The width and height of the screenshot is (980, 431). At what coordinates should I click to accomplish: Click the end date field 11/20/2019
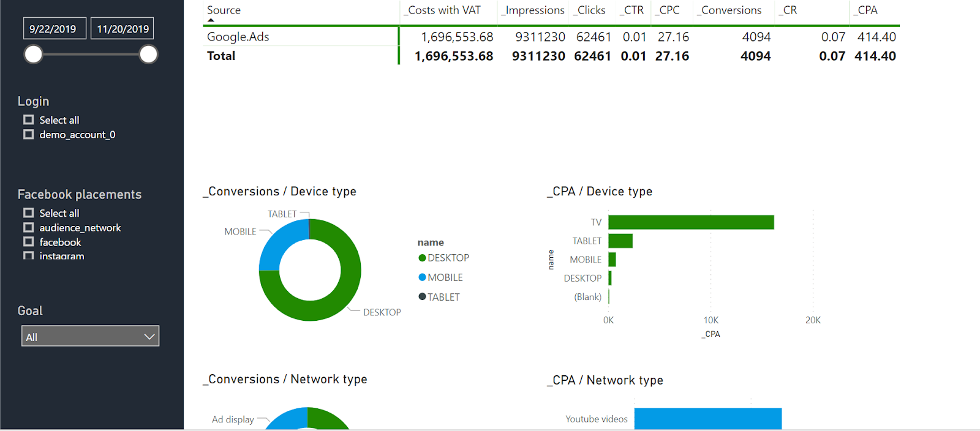[123, 29]
